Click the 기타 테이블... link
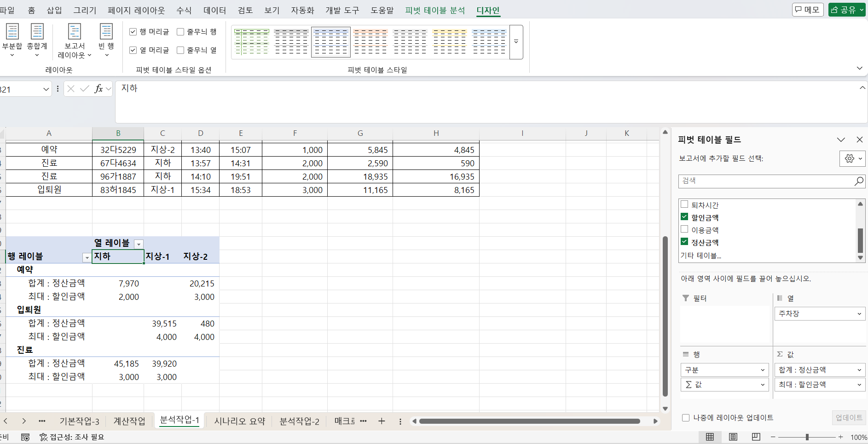The height and width of the screenshot is (444, 868). pos(700,256)
